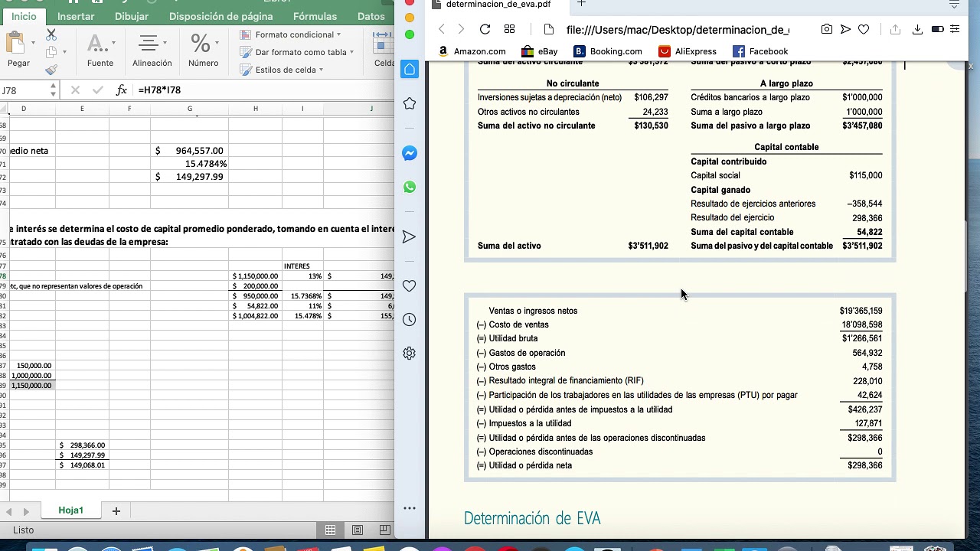The image size is (980, 551).
Task: Open the Facebook bookmark
Action: [x=760, y=51]
